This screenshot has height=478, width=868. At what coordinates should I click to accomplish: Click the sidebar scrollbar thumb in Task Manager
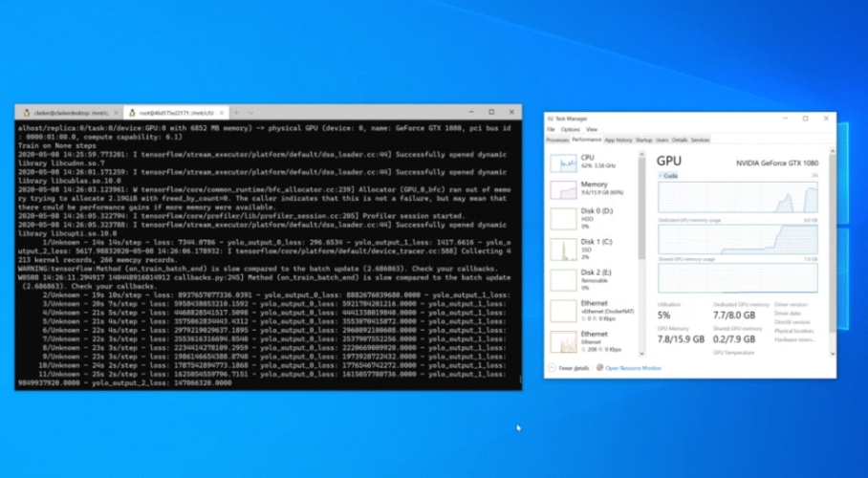[642, 209]
